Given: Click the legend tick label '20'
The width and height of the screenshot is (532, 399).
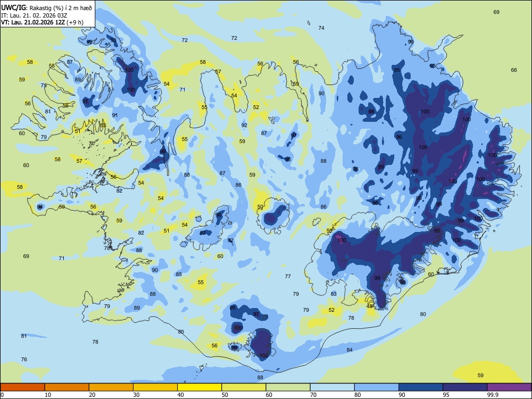Looking at the screenshot, I should click(x=92, y=395).
